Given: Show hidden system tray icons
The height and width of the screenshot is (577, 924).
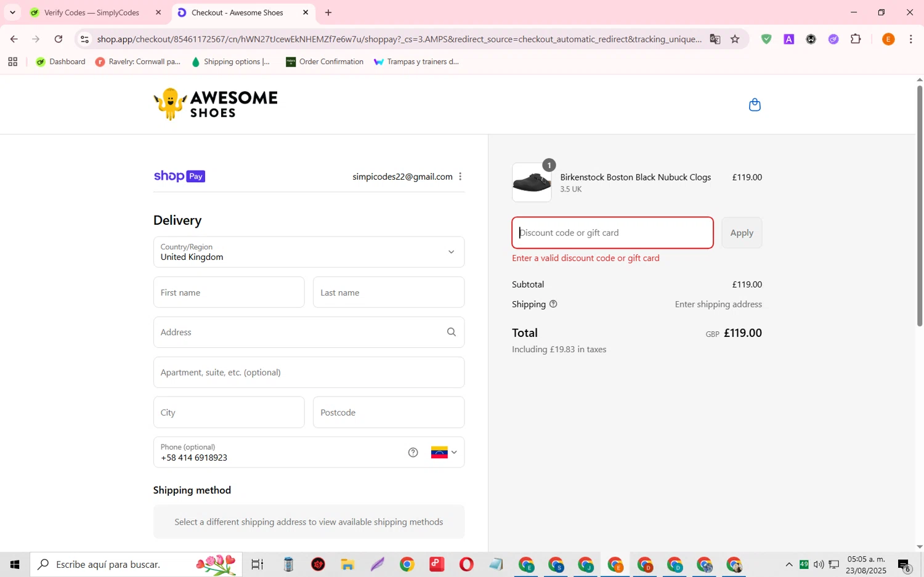Looking at the screenshot, I should [788, 564].
